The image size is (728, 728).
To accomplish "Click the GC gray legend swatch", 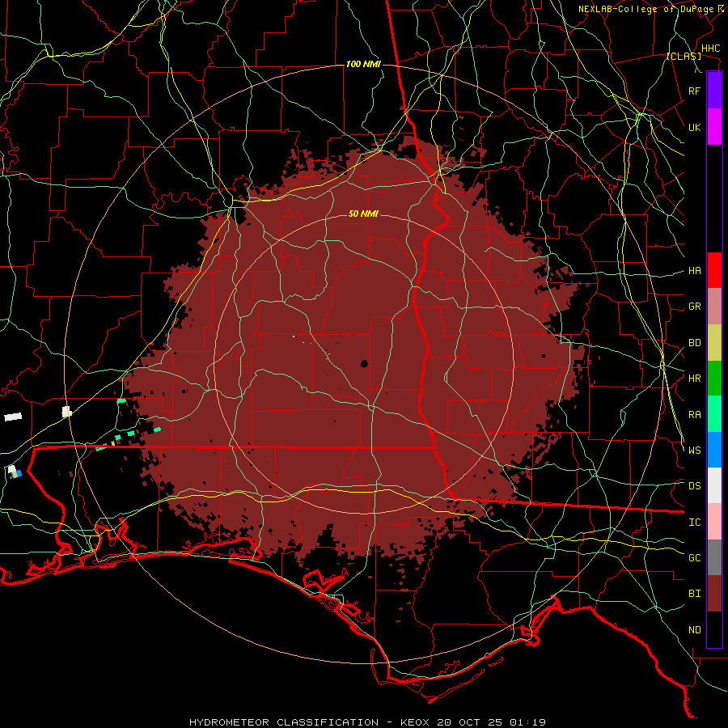I will (x=714, y=557).
